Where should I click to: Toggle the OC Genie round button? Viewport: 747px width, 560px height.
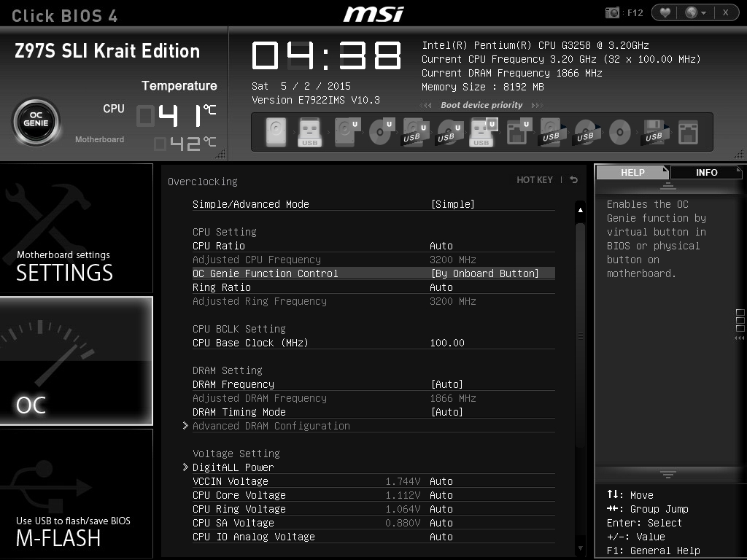(36, 122)
